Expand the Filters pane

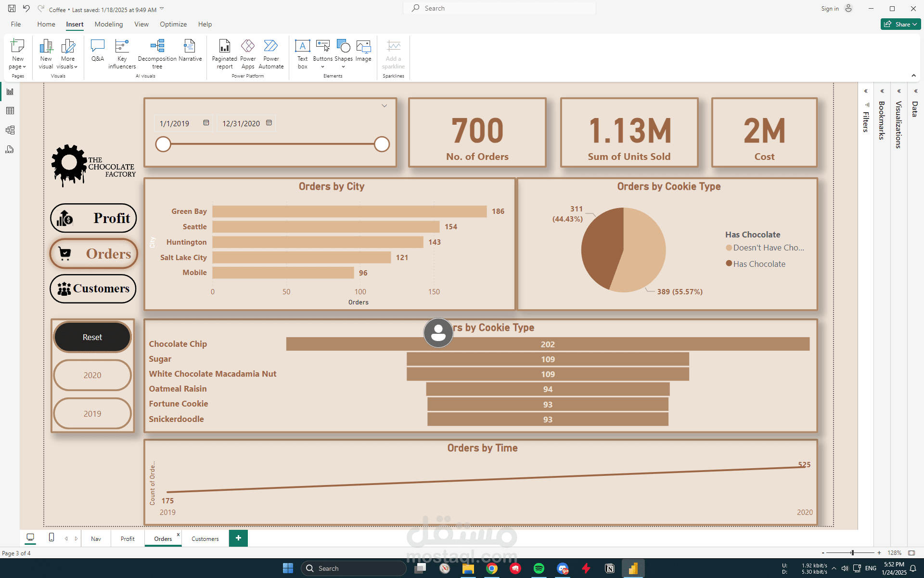[865, 91]
